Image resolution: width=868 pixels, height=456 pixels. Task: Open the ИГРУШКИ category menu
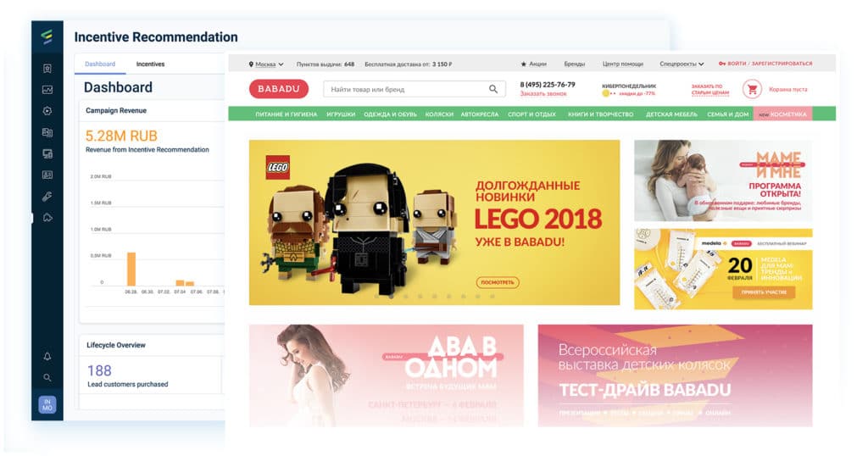pos(341,114)
